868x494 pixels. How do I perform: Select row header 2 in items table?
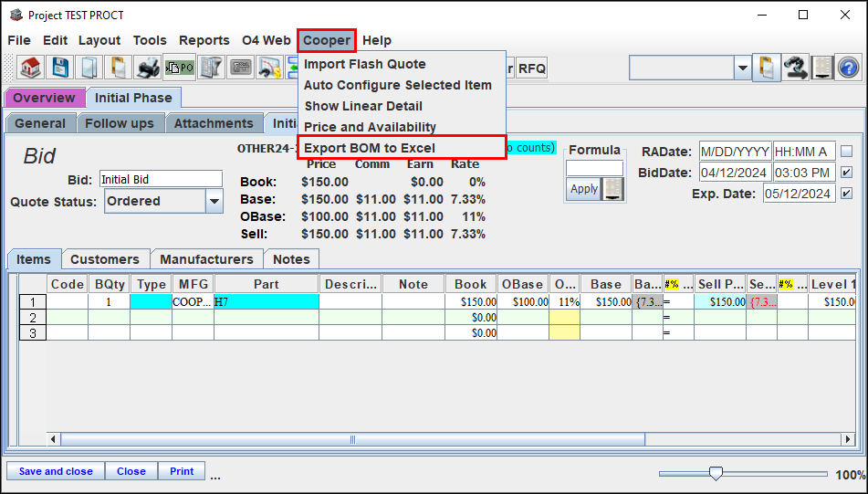(x=33, y=318)
